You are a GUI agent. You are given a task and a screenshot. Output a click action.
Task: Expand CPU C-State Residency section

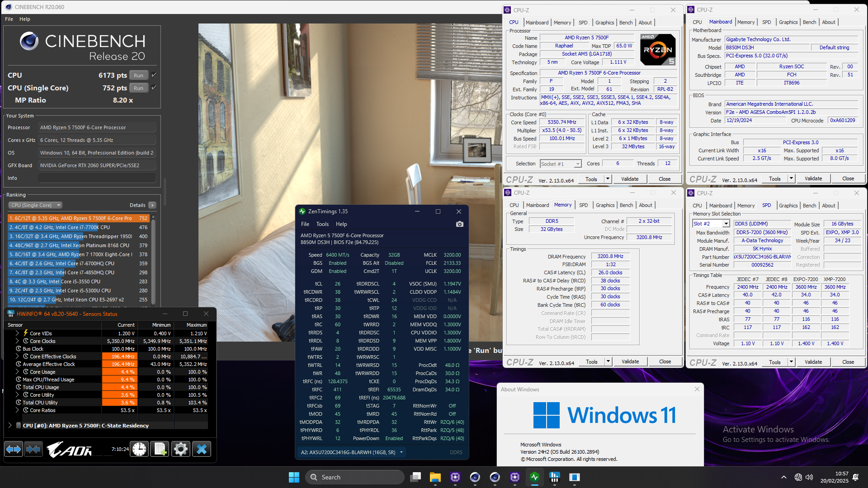coord(10,426)
